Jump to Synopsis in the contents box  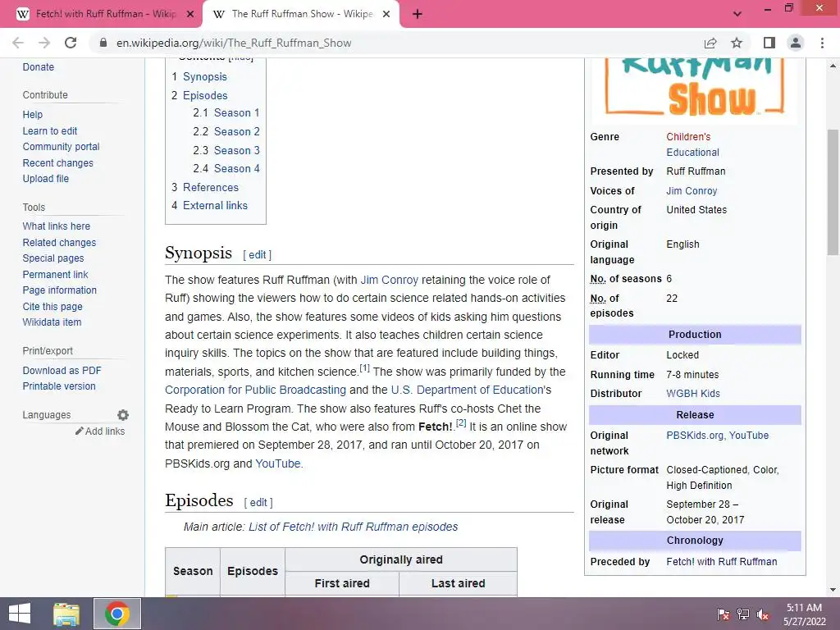point(204,76)
